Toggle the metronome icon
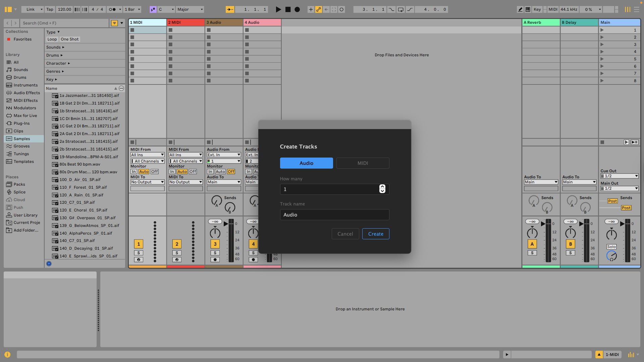The image size is (644, 362). pyautogui.click(x=112, y=9)
